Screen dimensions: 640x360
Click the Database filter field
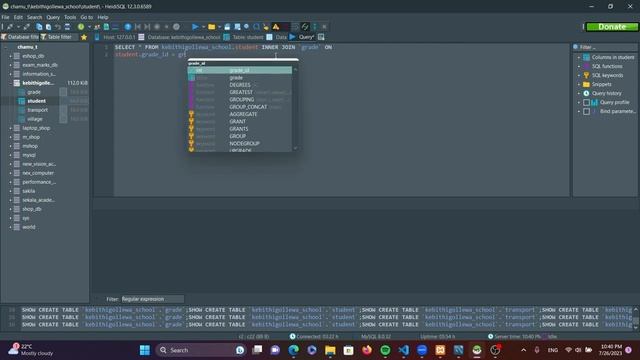[20, 37]
